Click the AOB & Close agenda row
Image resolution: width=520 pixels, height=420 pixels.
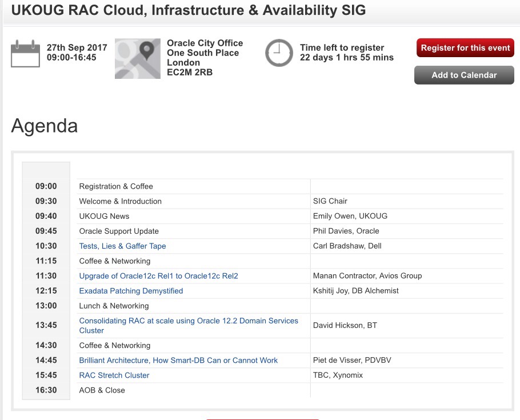tap(102, 390)
